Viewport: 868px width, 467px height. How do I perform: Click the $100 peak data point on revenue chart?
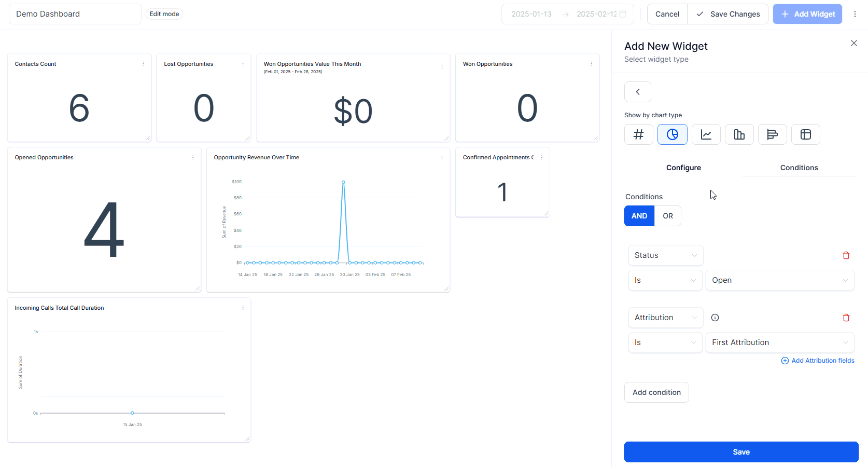click(343, 182)
